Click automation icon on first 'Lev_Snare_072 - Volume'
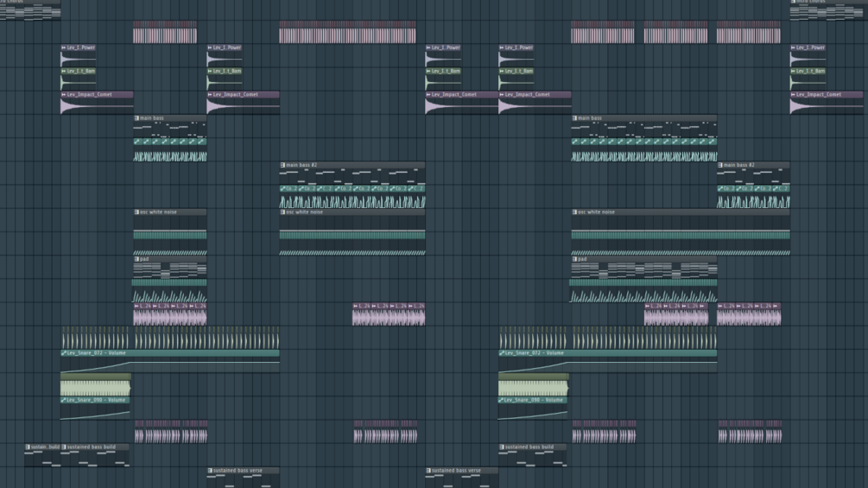The image size is (868, 488). coord(64,352)
